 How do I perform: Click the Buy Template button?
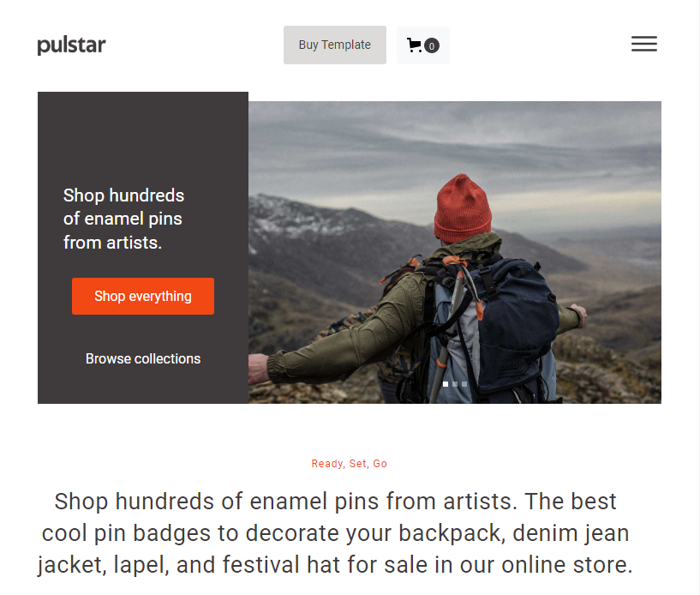pos(335,45)
